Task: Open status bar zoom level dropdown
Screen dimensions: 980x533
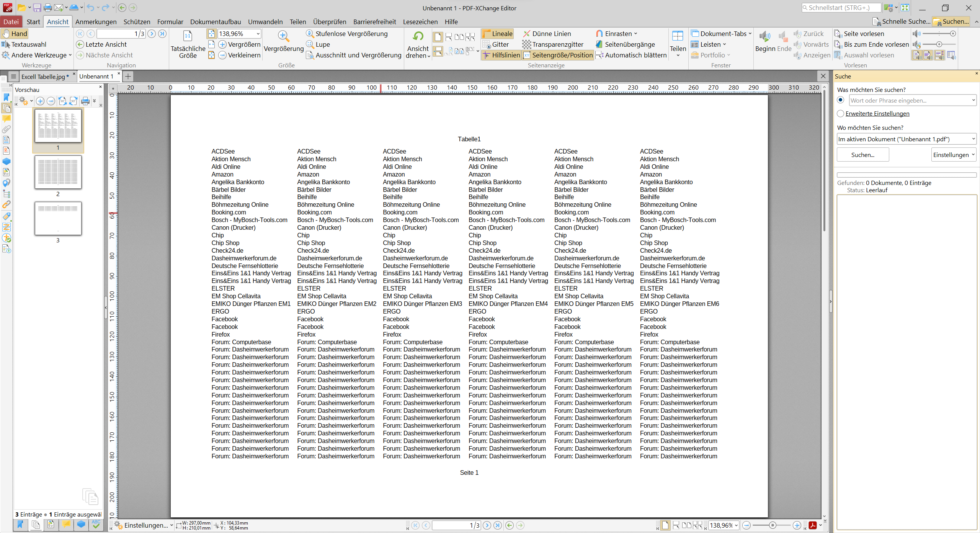Action: (x=736, y=525)
